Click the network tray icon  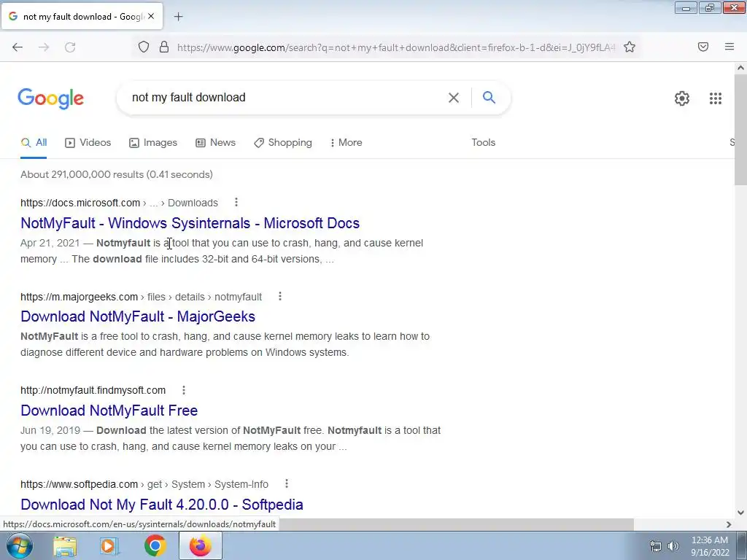(x=656, y=546)
